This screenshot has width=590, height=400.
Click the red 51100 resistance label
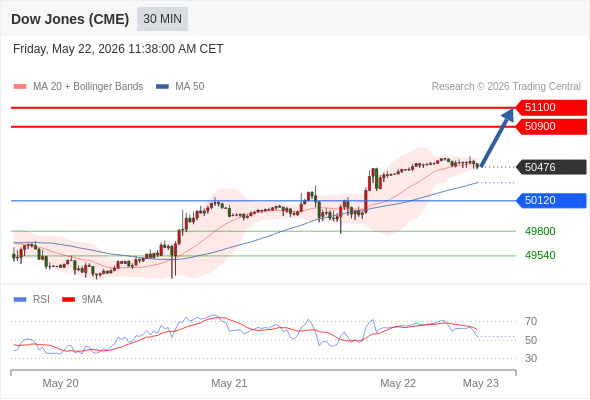[x=551, y=108]
